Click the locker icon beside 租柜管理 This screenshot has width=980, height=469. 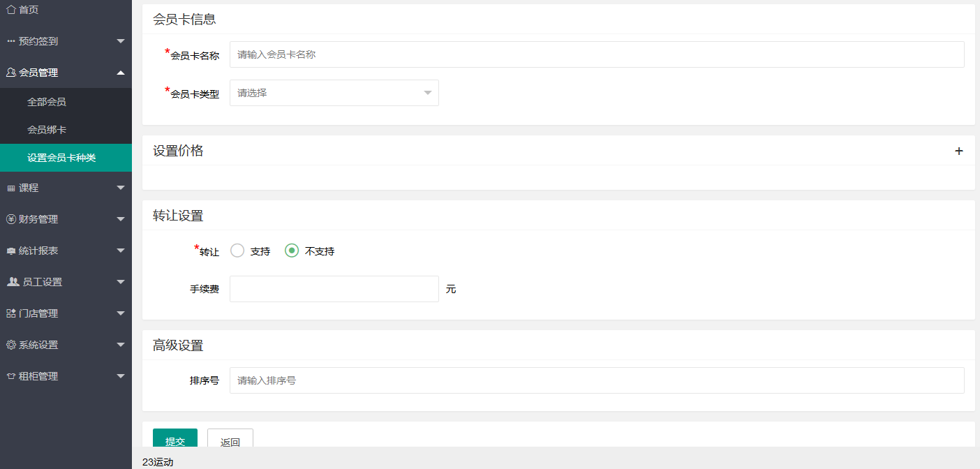coord(11,376)
